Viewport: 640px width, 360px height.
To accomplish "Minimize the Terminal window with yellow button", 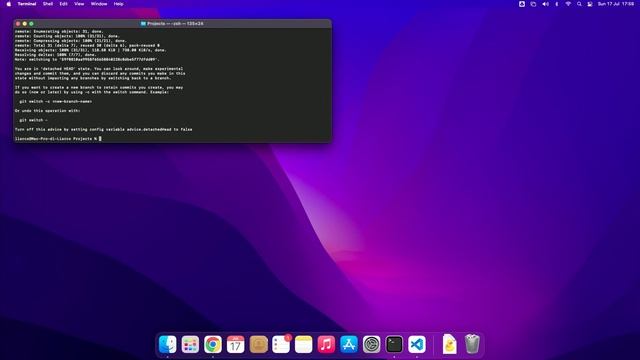I will point(24,24).
